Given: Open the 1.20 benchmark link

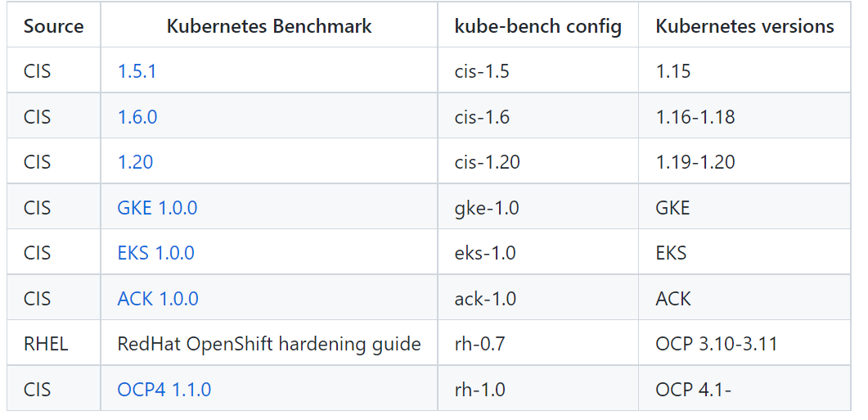Looking at the screenshot, I should [135, 162].
